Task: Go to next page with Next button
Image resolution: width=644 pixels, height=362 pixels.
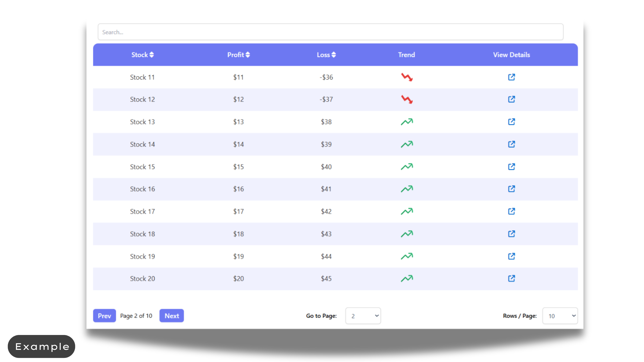Action: (172, 316)
